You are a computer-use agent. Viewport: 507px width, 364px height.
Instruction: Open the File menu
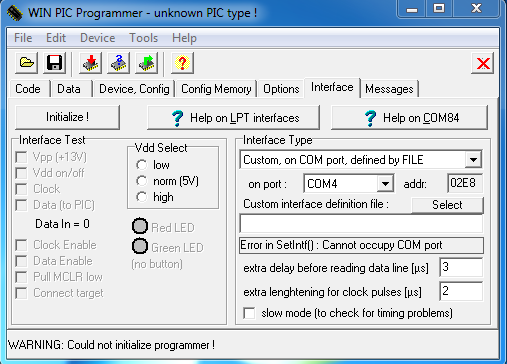(23, 38)
